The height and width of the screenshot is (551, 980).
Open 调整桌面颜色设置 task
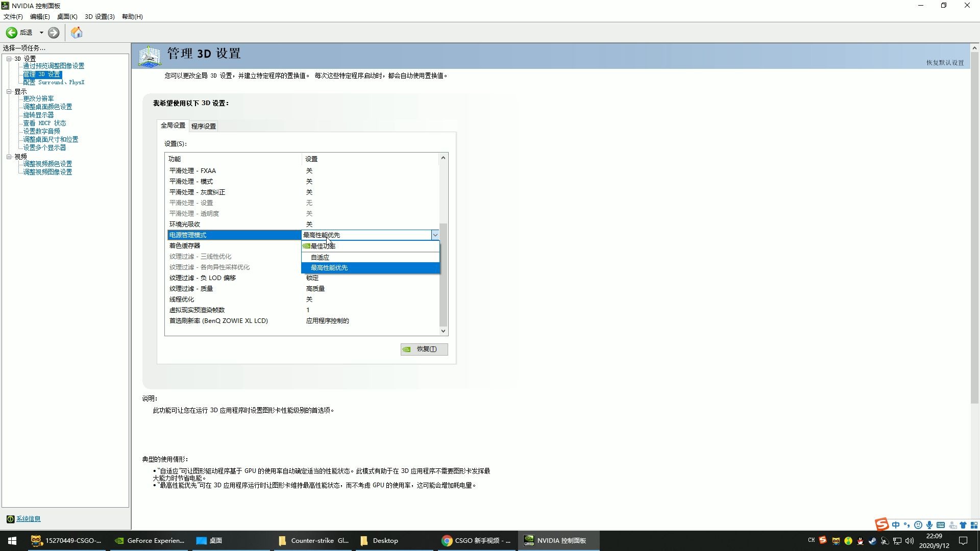click(x=47, y=107)
